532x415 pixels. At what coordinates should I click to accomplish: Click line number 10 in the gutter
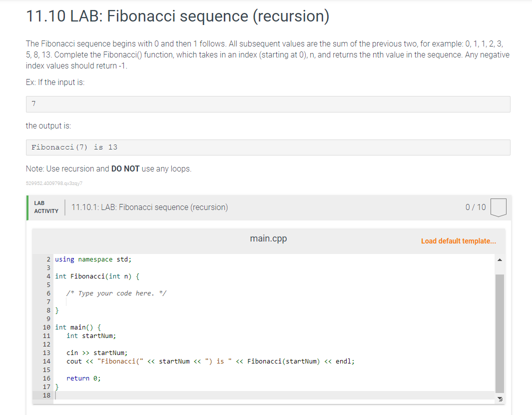tap(46, 327)
